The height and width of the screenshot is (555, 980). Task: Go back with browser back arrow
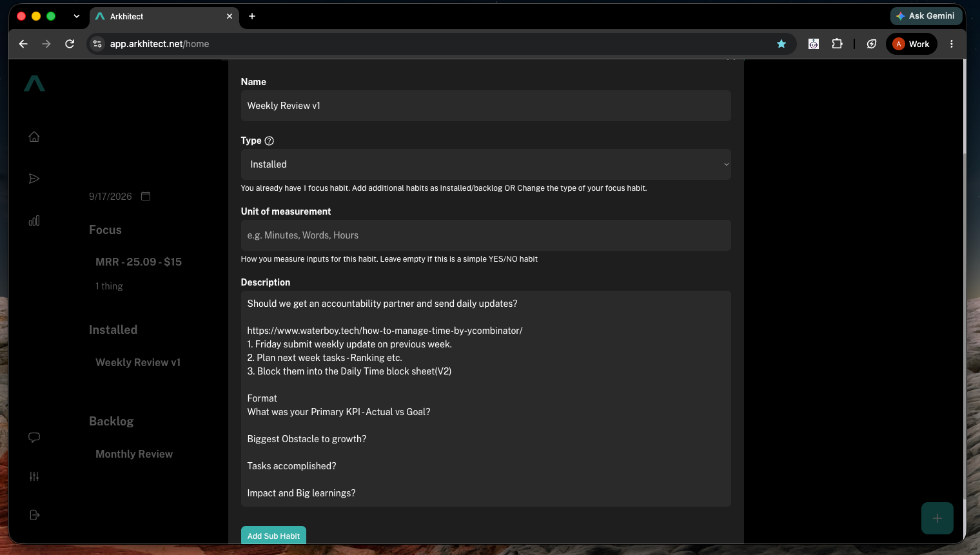[x=23, y=44]
